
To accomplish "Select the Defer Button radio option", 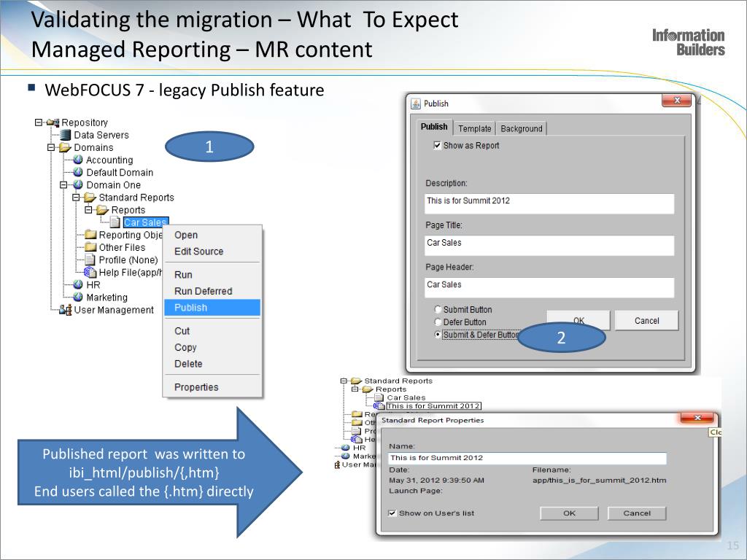I will tap(438, 322).
